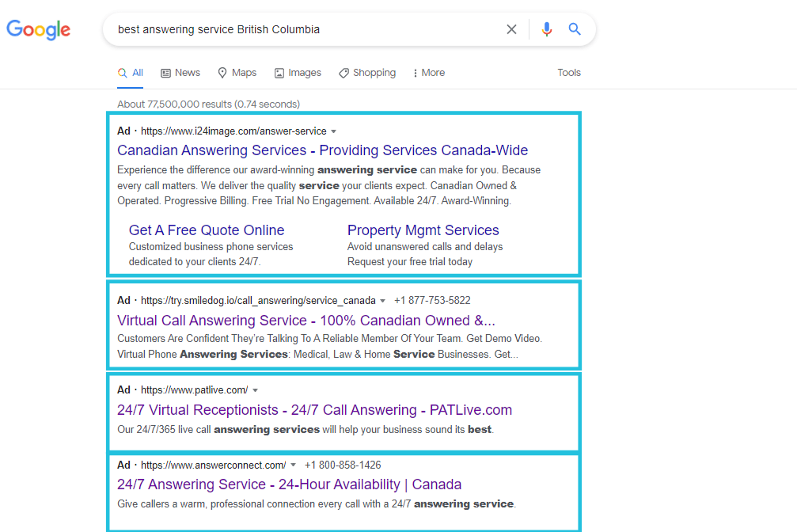Screen dimensions: 797x532
Task: Click the i24image.com/answer-service URL text
Action: tap(233, 131)
